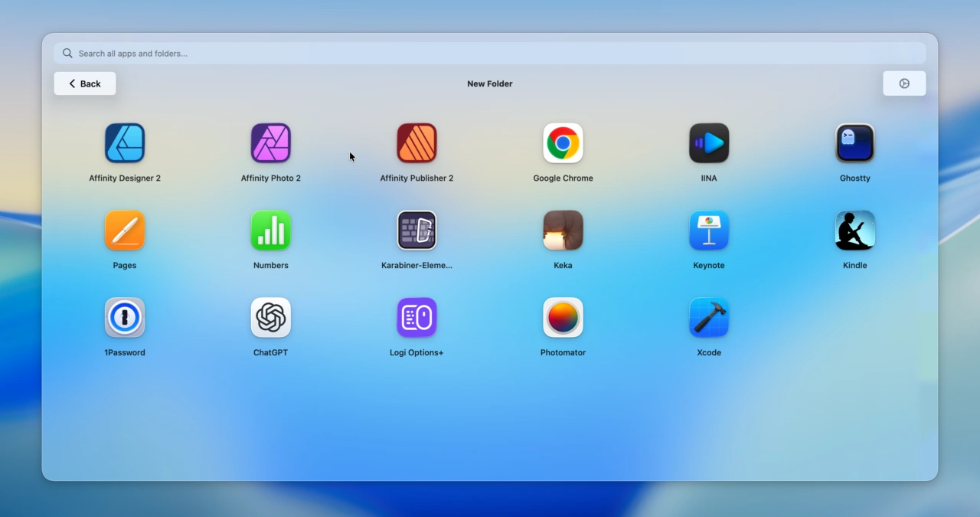Click the search all apps field
Viewport: 980px width, 517px height.
click(x=490, y=54)
